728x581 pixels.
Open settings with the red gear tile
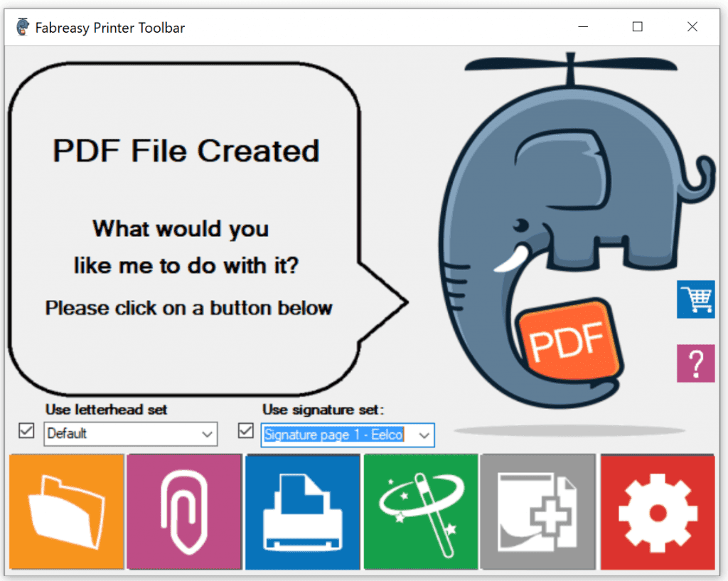tap(658, 512)
